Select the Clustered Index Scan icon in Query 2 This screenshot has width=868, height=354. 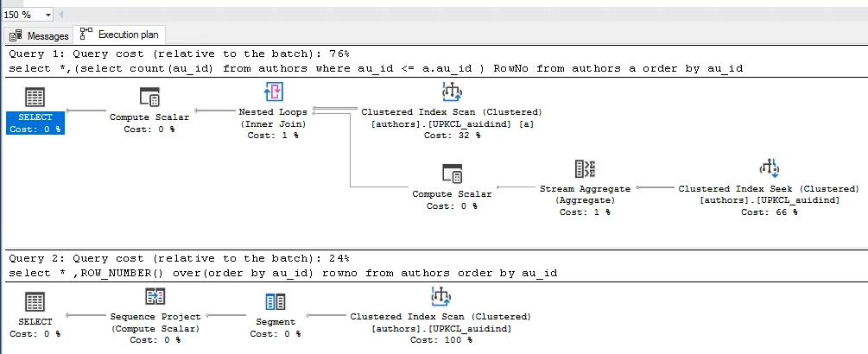pyautogui.click(x=440, y=296)
